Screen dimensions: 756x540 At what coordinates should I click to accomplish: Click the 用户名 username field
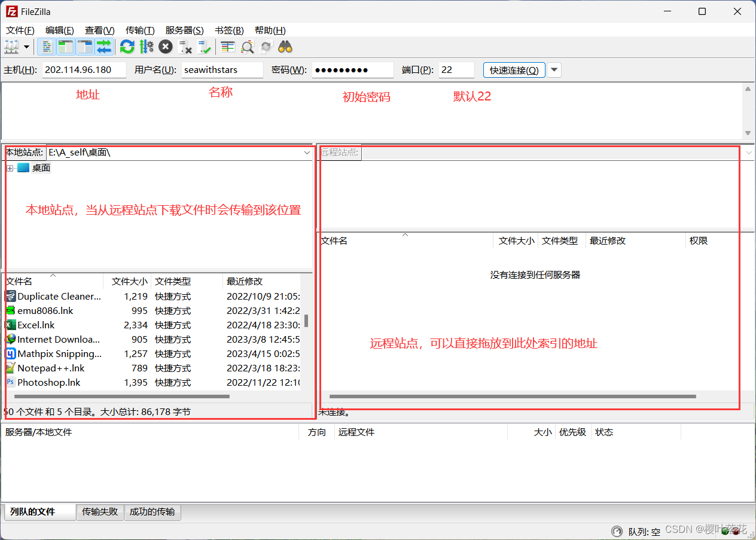tap(222, 70)
